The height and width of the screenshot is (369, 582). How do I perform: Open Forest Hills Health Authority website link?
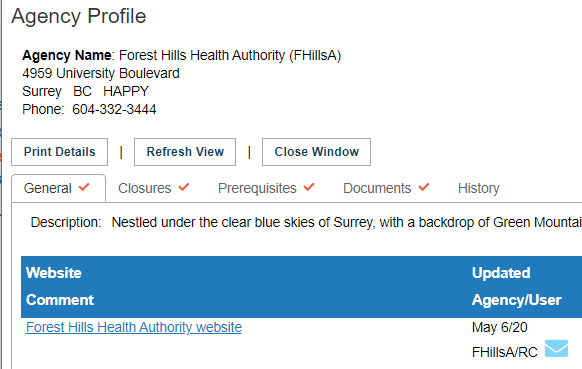134,327
